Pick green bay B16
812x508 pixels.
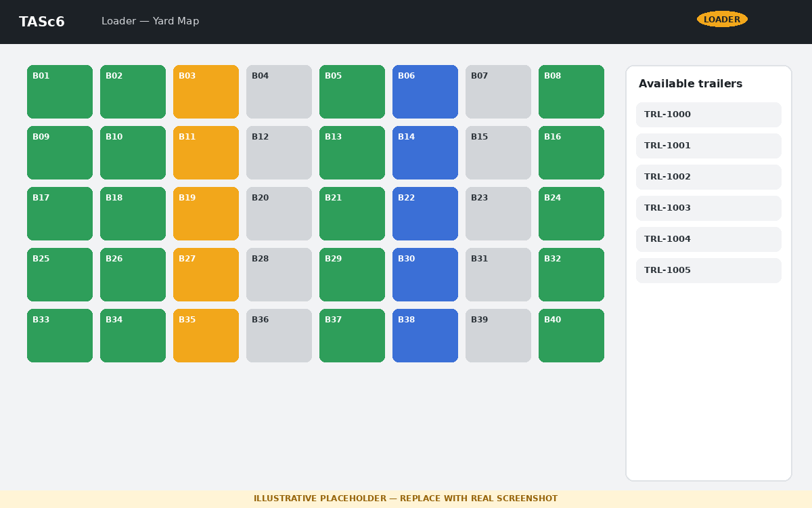click(x=571, y=153)
